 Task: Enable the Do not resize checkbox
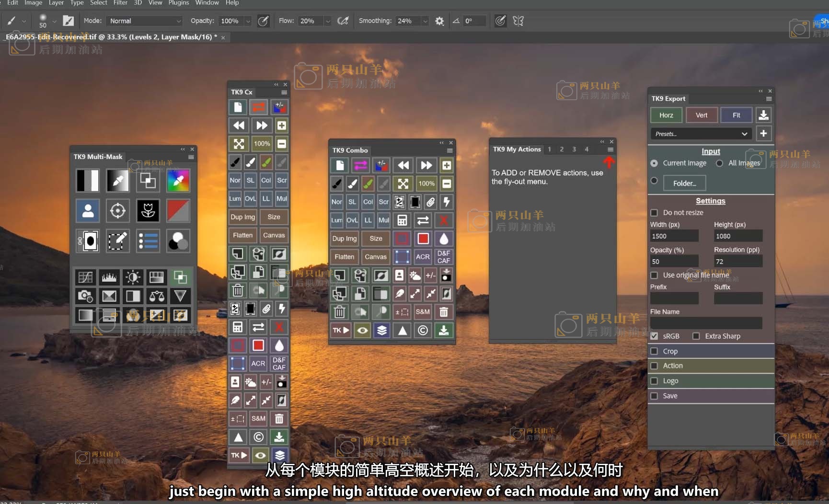click(654, 213)
